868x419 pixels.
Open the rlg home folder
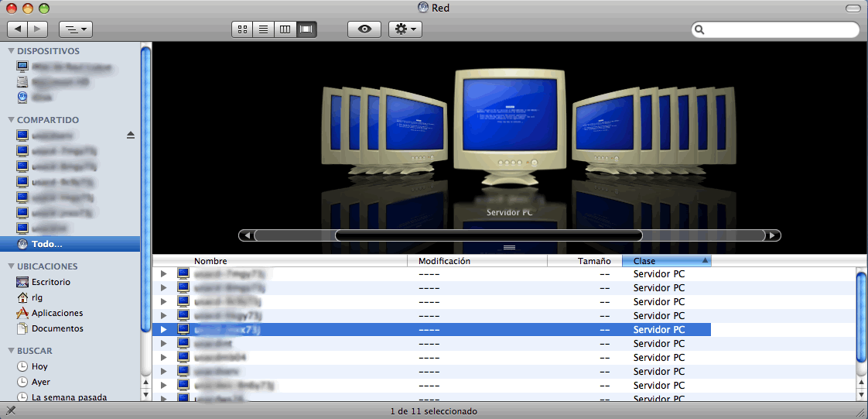click(x=37, y=297)
